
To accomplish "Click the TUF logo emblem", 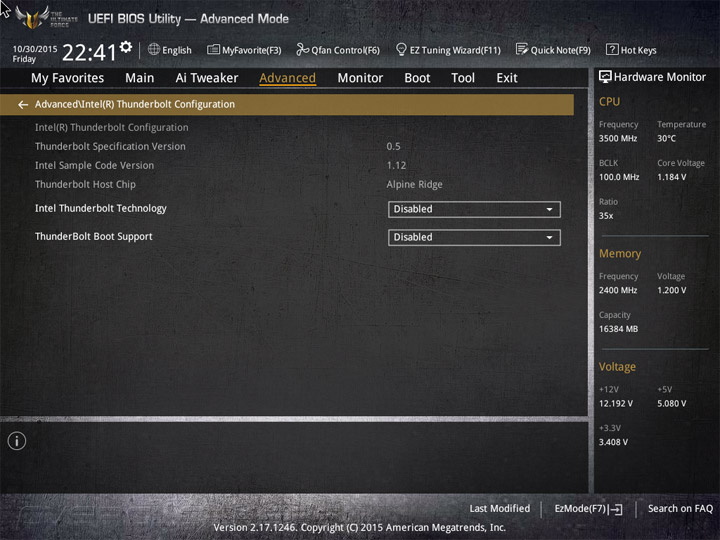I will 32,17.
